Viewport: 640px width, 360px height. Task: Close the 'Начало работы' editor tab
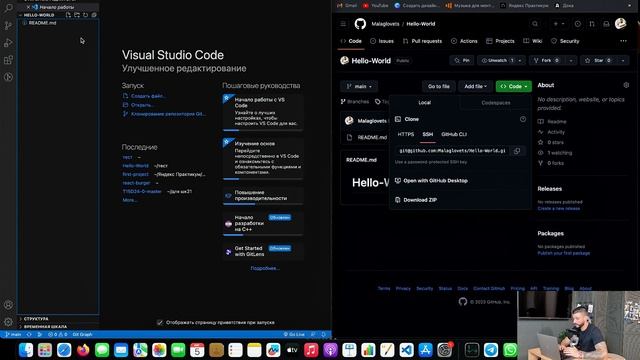28,7
